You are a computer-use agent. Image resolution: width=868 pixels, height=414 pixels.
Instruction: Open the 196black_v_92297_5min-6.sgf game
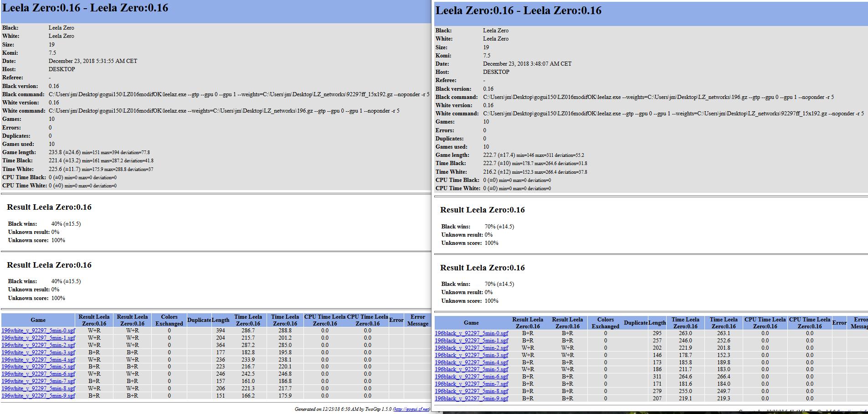click(471, 377)
